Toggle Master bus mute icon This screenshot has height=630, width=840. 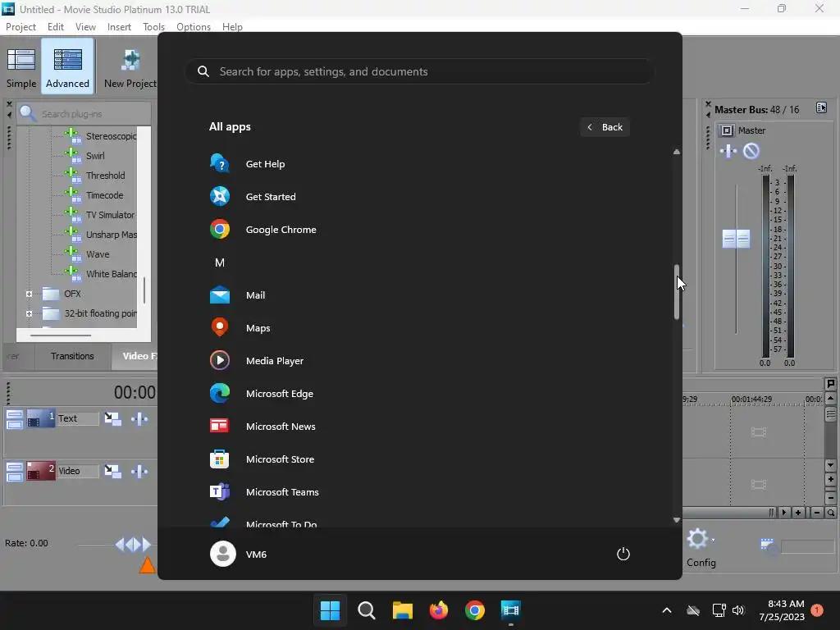click(x=751, y=152)
